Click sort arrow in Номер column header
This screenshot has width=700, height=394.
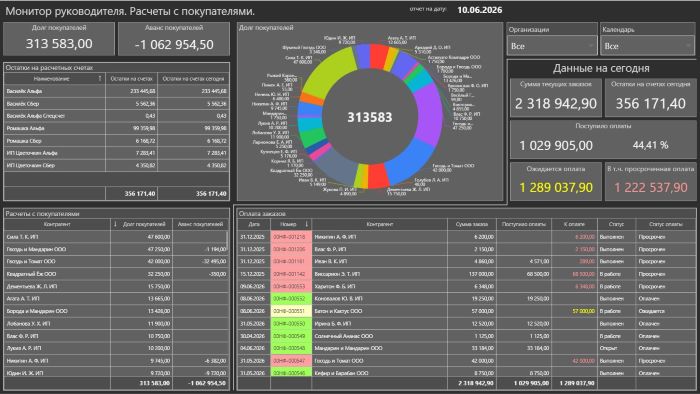[307, 224]
